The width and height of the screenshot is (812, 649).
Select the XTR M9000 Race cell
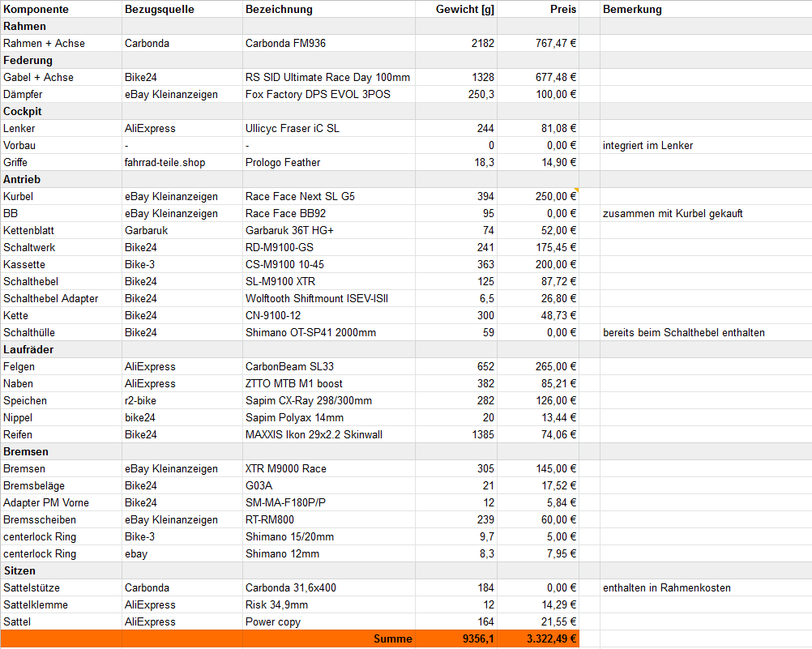(x=329, y=469)
